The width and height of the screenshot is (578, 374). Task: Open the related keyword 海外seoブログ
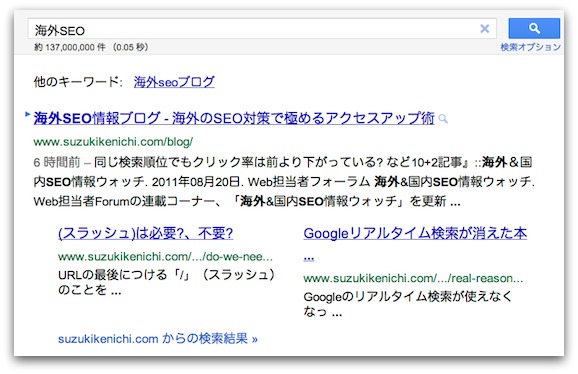pyautogui.click(x=174, y=82)
